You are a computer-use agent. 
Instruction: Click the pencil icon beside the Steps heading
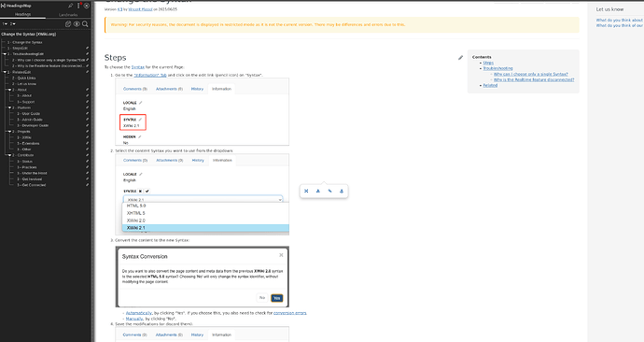(x=460, y=58)
